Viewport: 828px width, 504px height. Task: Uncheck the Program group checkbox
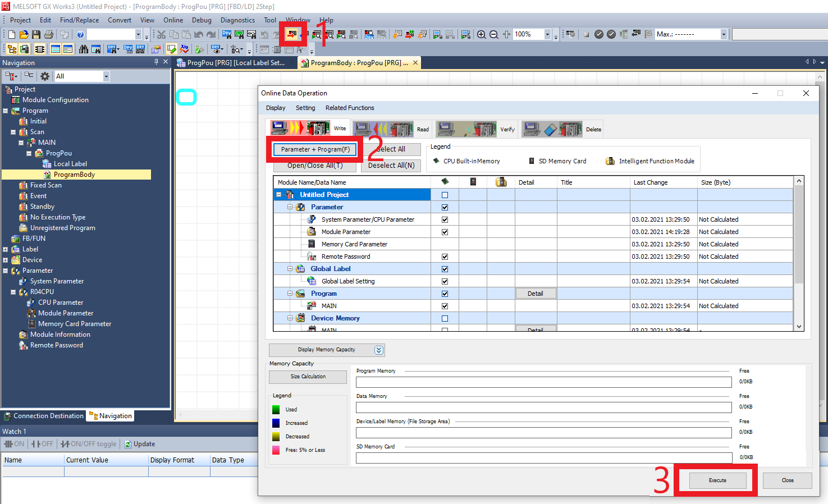[x=445, y=294]
